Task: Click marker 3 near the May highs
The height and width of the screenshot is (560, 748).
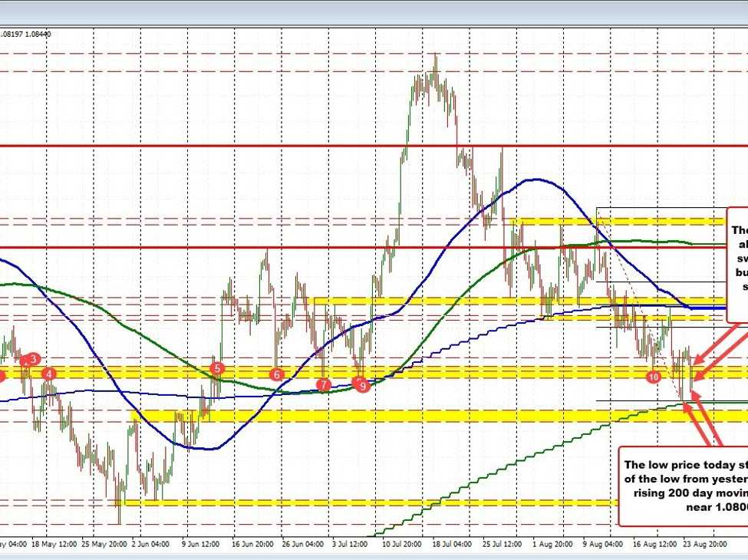Action: point(31,358)
